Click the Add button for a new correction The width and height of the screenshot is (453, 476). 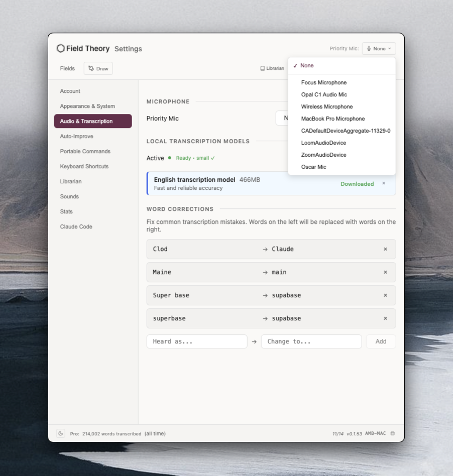(381, 341)
